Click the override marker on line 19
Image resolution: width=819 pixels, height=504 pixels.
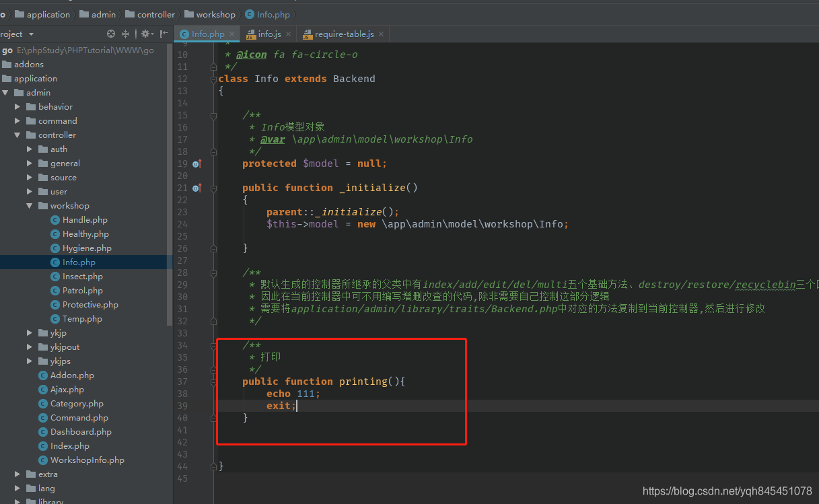click(197, 164)
